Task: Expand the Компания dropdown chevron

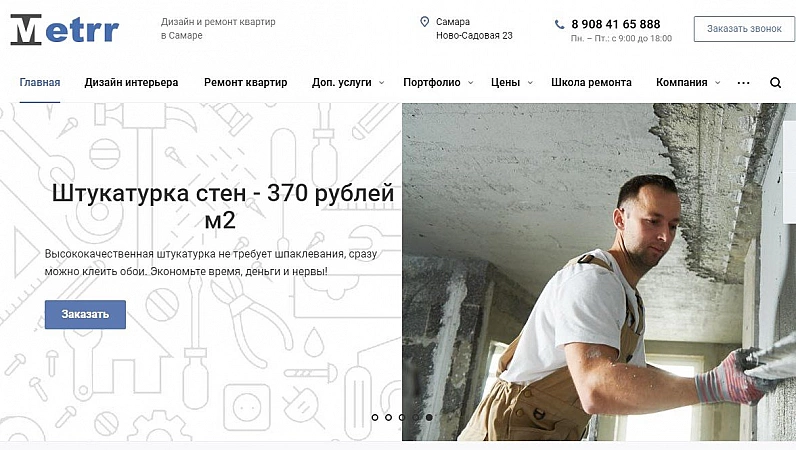Action: tap(717, 83)
